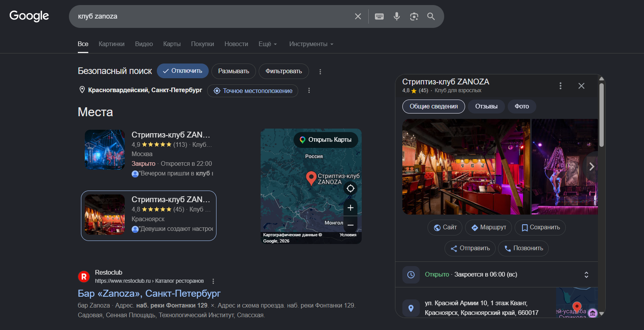
Task: Zoom in on the map
Action: 350,208
